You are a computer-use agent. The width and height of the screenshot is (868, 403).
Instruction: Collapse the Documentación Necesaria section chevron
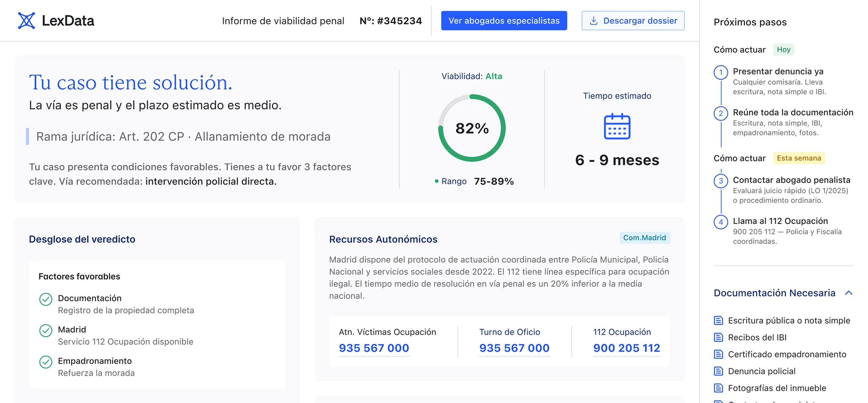[x=849, y=293]
